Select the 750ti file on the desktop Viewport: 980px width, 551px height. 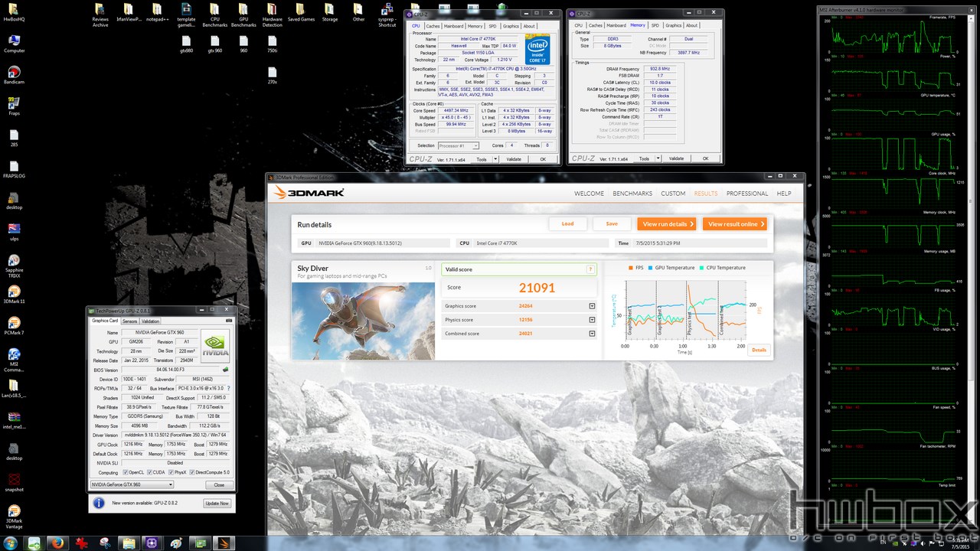click(272, 44)
